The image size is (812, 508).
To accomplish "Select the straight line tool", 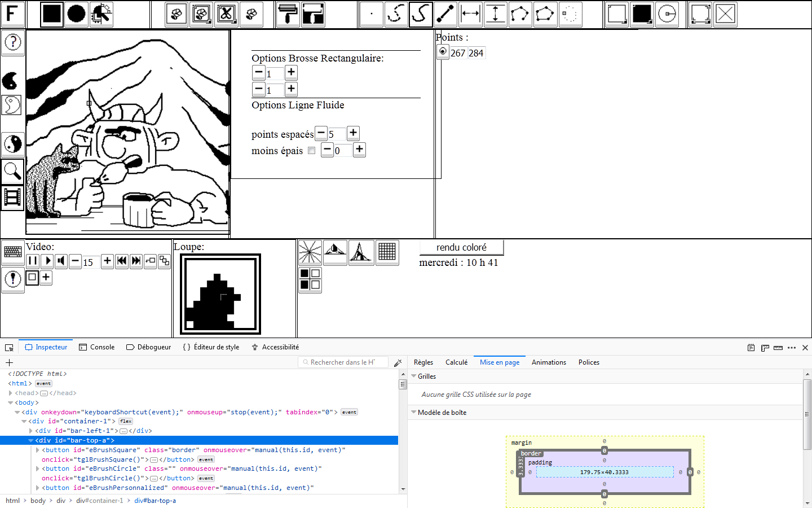I will (446, 14).
